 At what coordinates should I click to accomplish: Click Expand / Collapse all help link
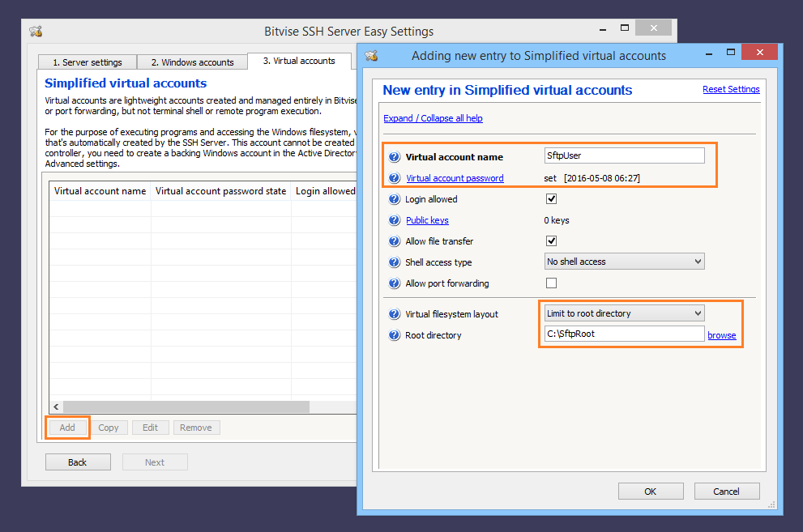[x=433, y=118]
